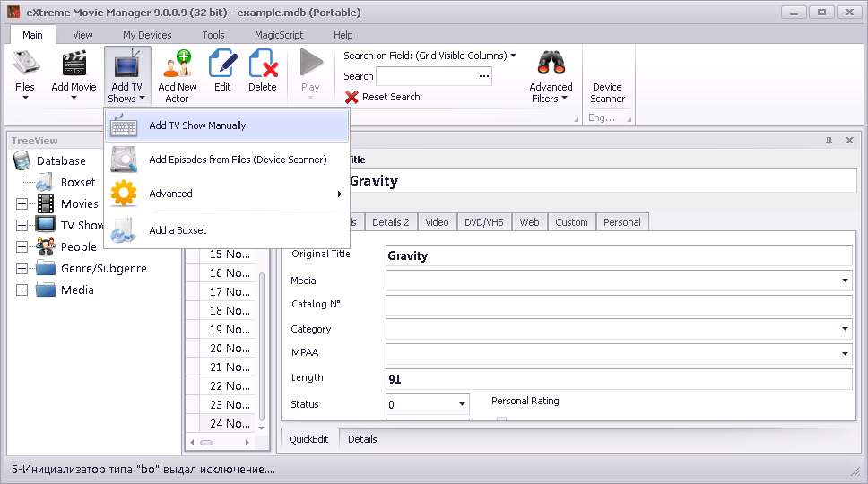Expand the Genre/Subgenre tree node

pyautogui.click(x=22, y=268)
